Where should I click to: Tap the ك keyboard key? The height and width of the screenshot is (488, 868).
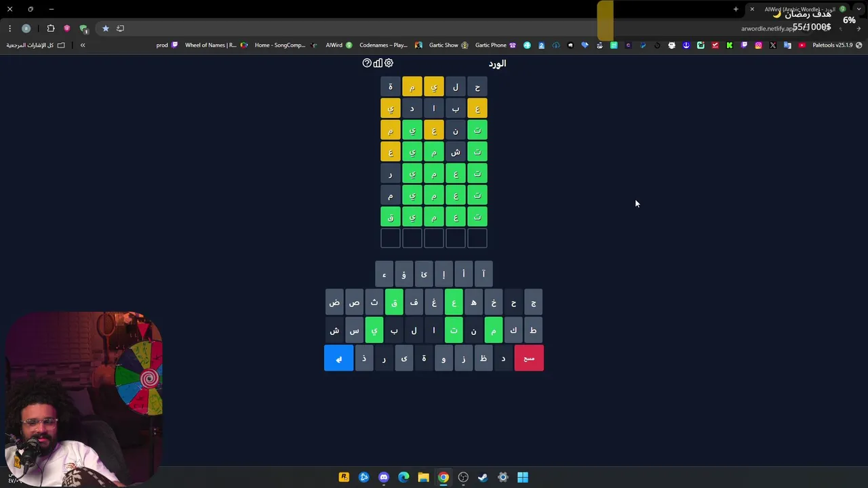point(513,330)
